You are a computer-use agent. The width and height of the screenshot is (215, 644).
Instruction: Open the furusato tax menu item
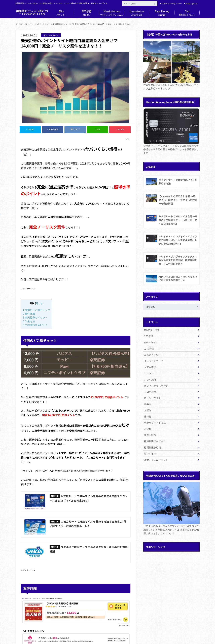coord(137,13)
